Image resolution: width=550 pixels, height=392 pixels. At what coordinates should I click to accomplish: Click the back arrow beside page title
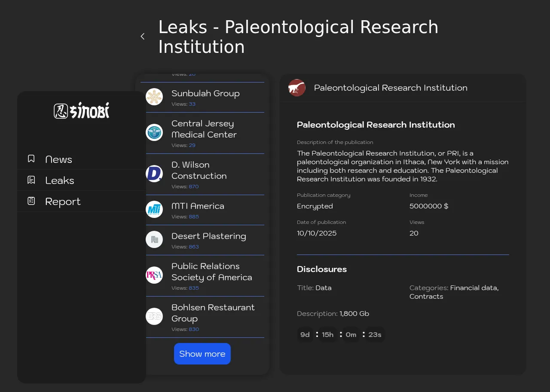tap(143, 37)
